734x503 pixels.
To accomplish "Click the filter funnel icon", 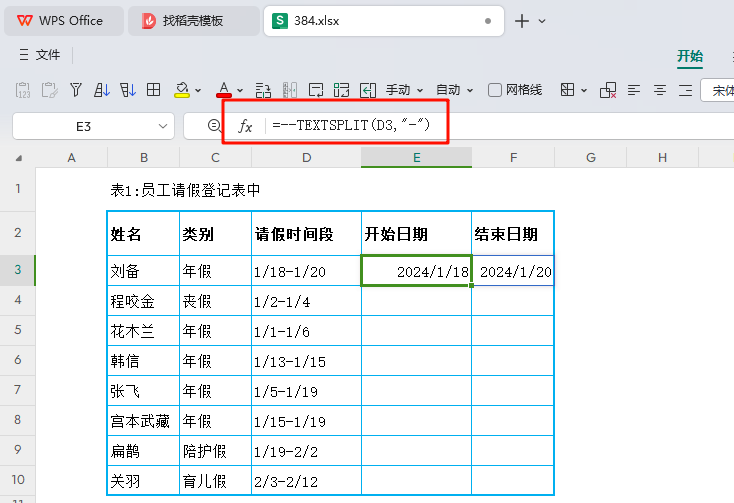I will click(x=75, y=89).
